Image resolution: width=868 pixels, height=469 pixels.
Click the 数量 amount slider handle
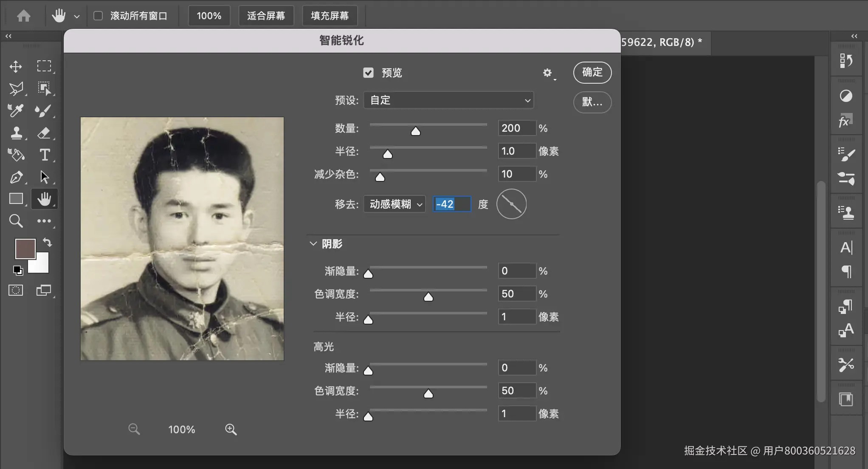tap(415, 131)
